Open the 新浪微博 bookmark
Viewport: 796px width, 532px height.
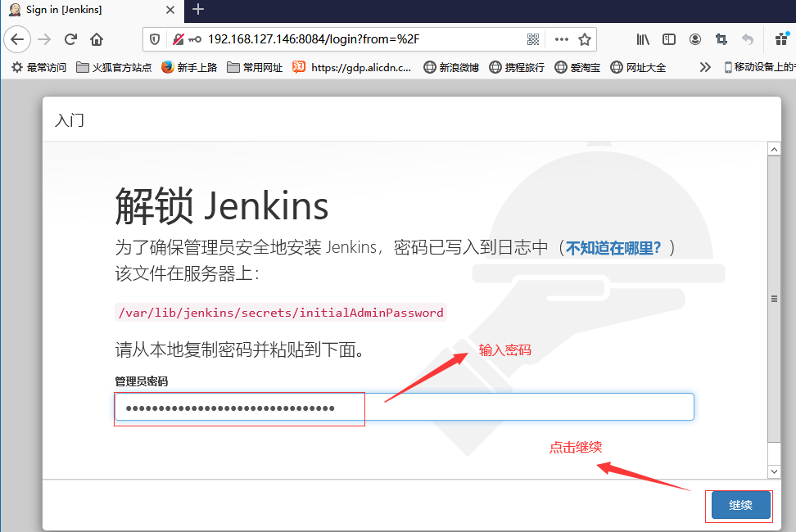tap(451, 67)
